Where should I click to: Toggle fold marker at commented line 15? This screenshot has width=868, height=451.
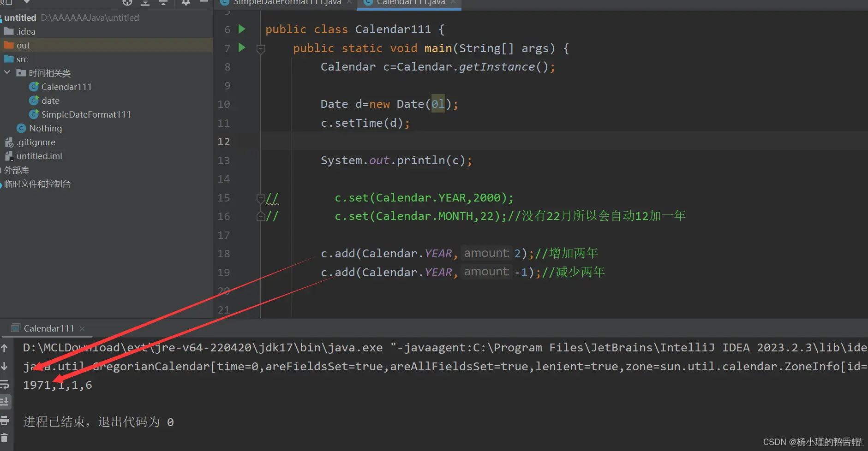261,198
